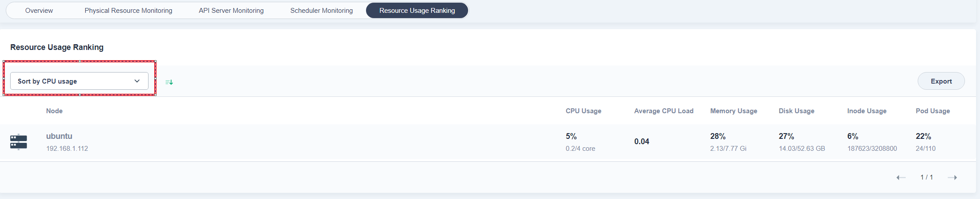Click the Memory Usage column header
The width and height of the screenshot is (980, 199).
(733, 111)
